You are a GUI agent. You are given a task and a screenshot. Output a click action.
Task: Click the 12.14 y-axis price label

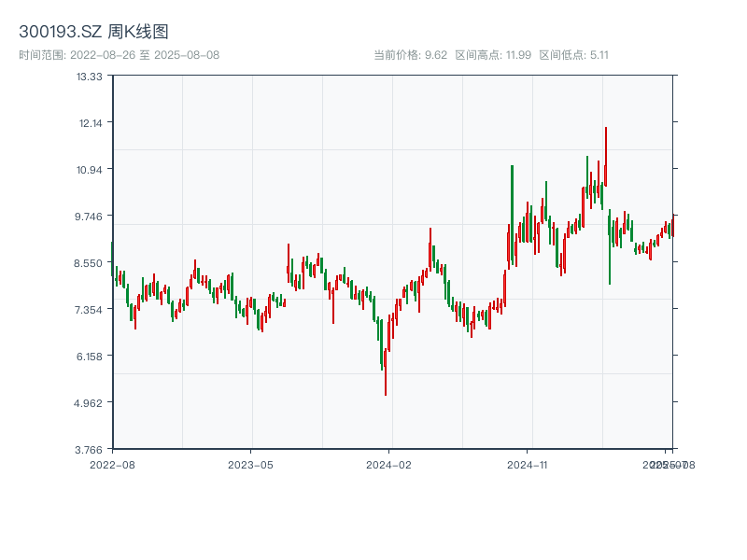click(90, 123)
